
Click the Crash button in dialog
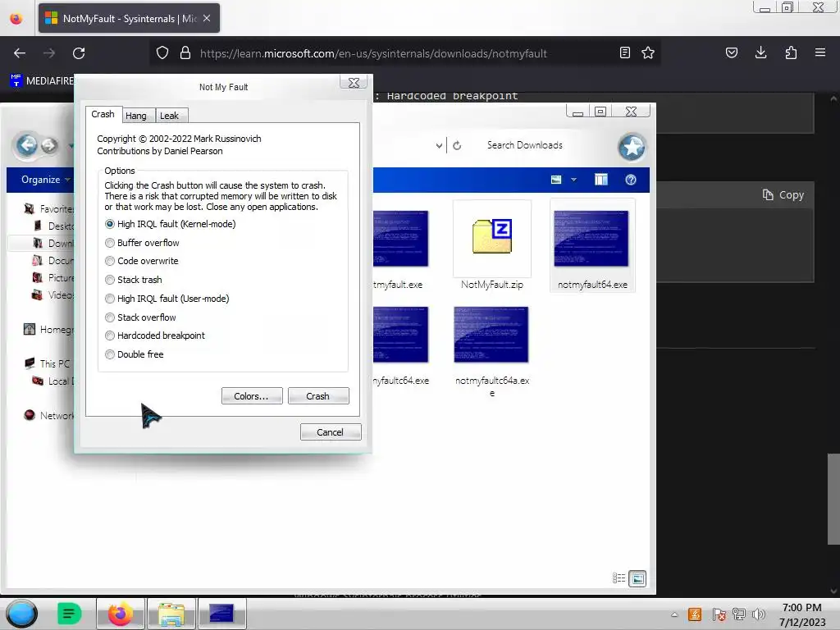318,396
